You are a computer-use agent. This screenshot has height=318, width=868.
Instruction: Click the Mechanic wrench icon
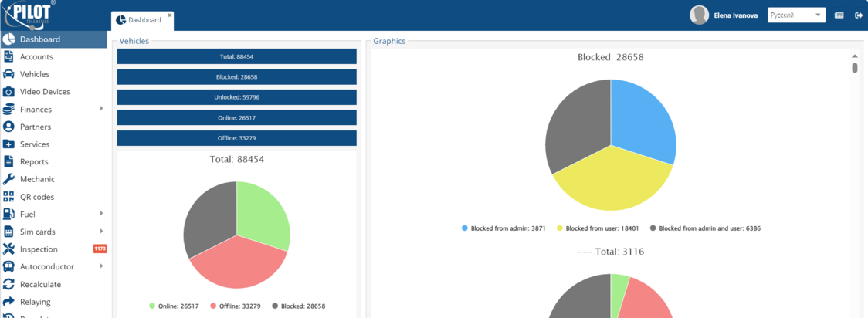[8, 179]
